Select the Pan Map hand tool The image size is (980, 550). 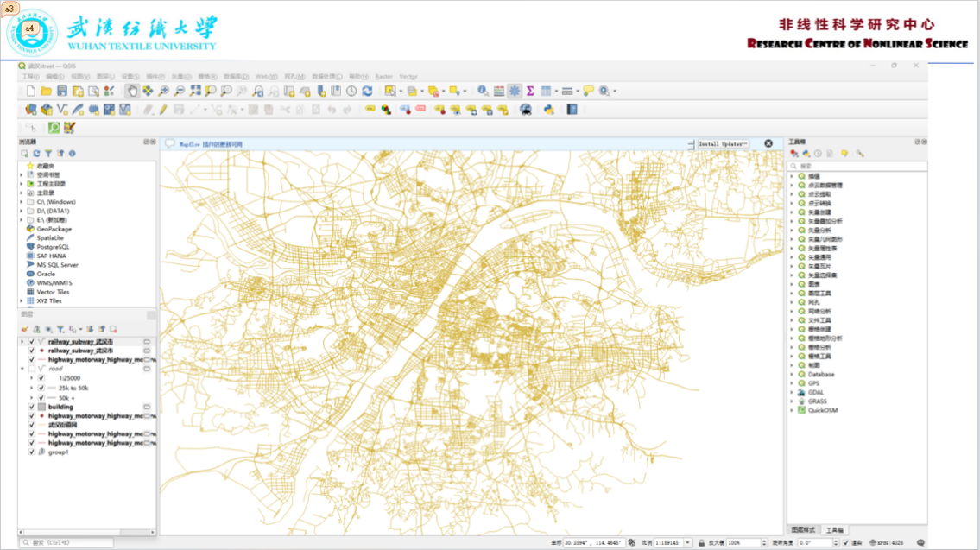(132, 91)
